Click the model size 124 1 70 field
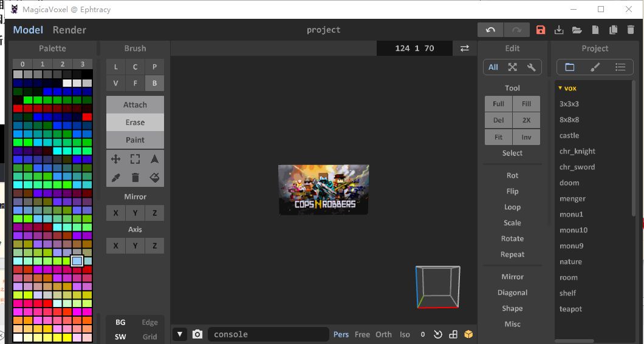 click(414, 49)
